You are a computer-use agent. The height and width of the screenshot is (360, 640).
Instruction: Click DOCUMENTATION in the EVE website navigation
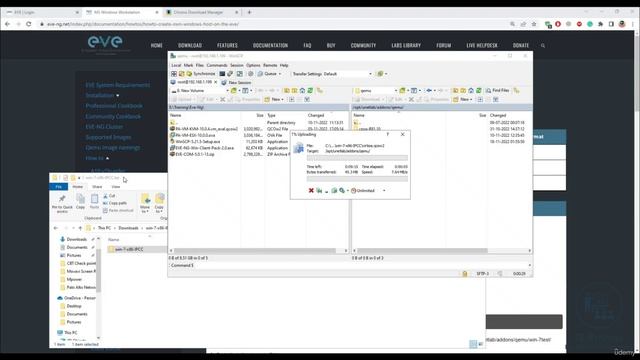270,45
